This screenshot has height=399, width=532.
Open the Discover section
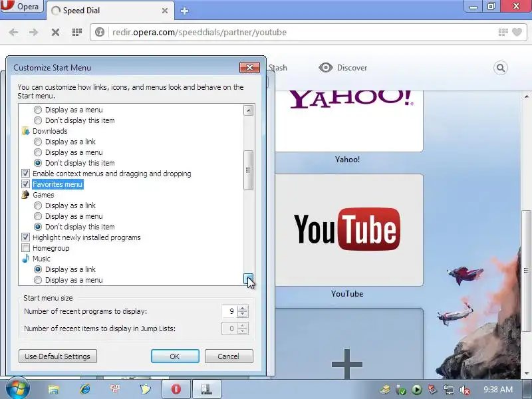pyautogui.click(x=343, y=68)
